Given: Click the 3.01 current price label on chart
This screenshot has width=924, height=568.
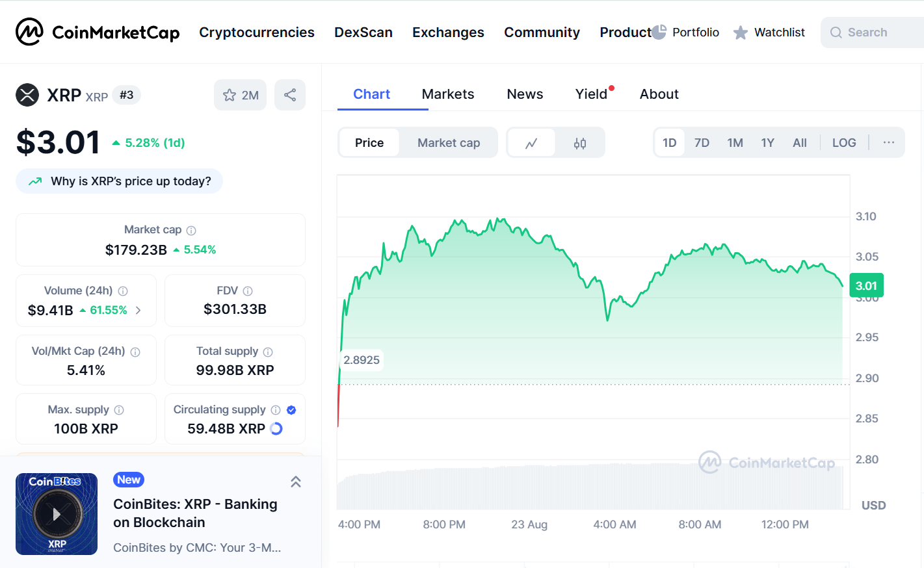Looking at the screenshot, I should pyautogui.click(x=866, y=285).
